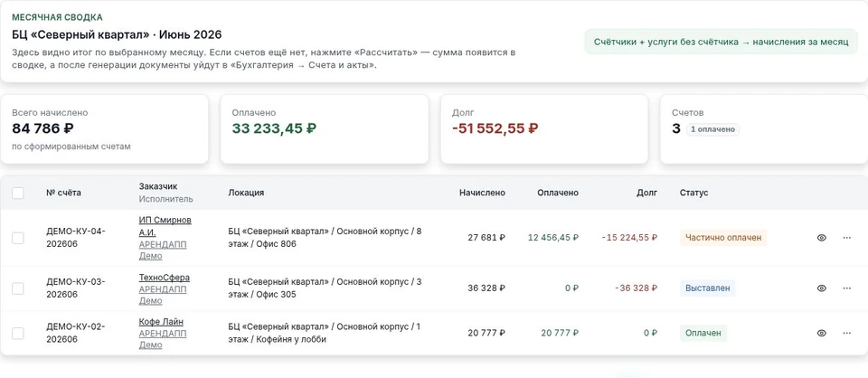Click location text ending with Офис 305
868x378 pixels.
(325, 288)
